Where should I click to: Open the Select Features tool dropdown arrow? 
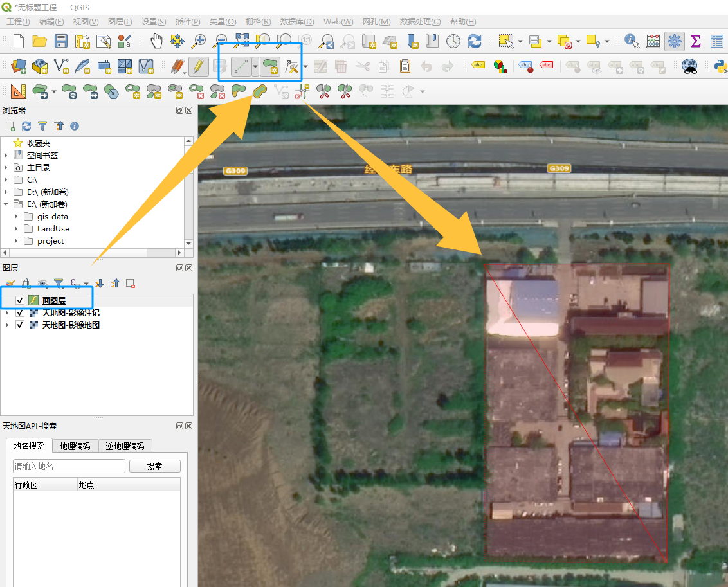(x=520, y=41)
